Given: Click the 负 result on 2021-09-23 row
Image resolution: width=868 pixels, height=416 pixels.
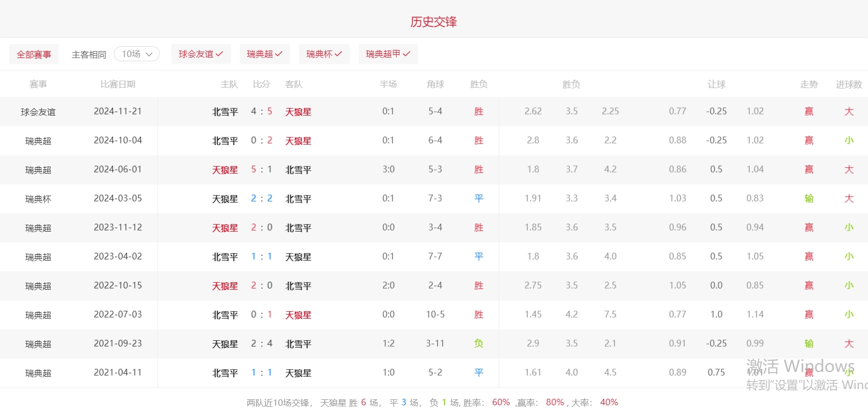Looking at the screenshot, I should (x=478, y=343).
